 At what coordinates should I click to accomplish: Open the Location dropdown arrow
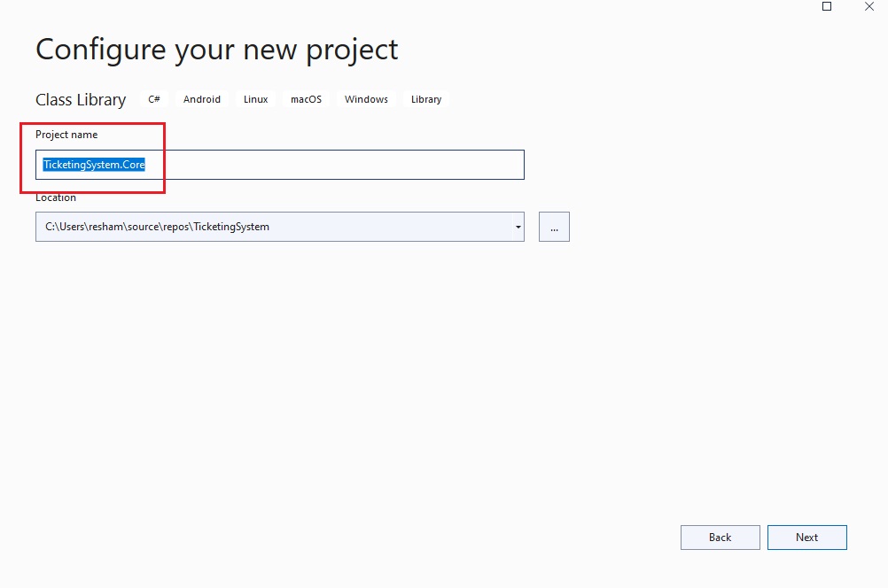pos(518,227)
